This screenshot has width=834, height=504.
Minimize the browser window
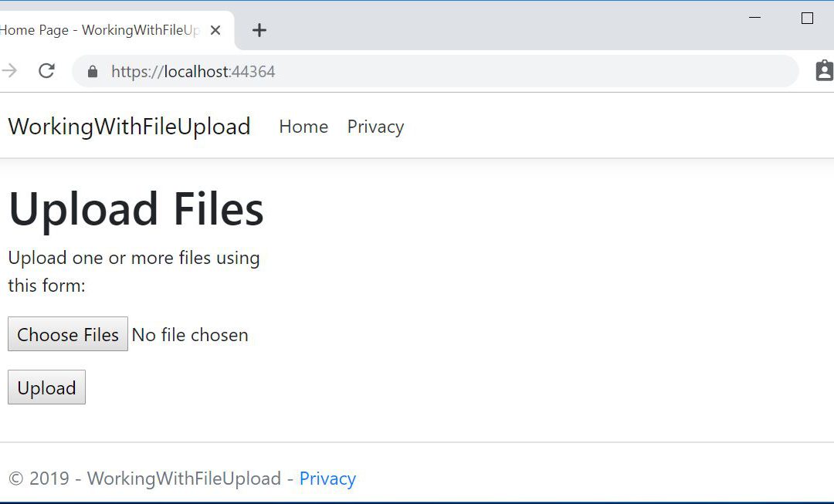(755, 19)
